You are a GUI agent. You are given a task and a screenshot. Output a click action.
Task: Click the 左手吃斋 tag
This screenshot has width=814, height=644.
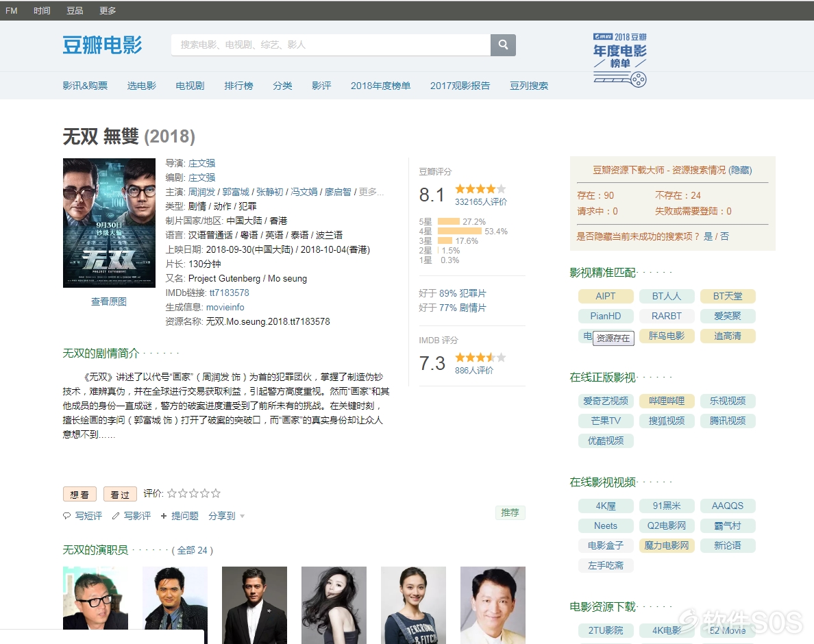point(606,565)
